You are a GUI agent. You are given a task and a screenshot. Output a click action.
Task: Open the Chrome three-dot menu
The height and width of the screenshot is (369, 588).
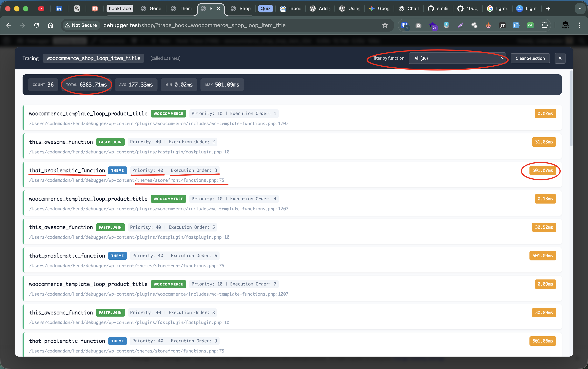(x=579, y=25)
